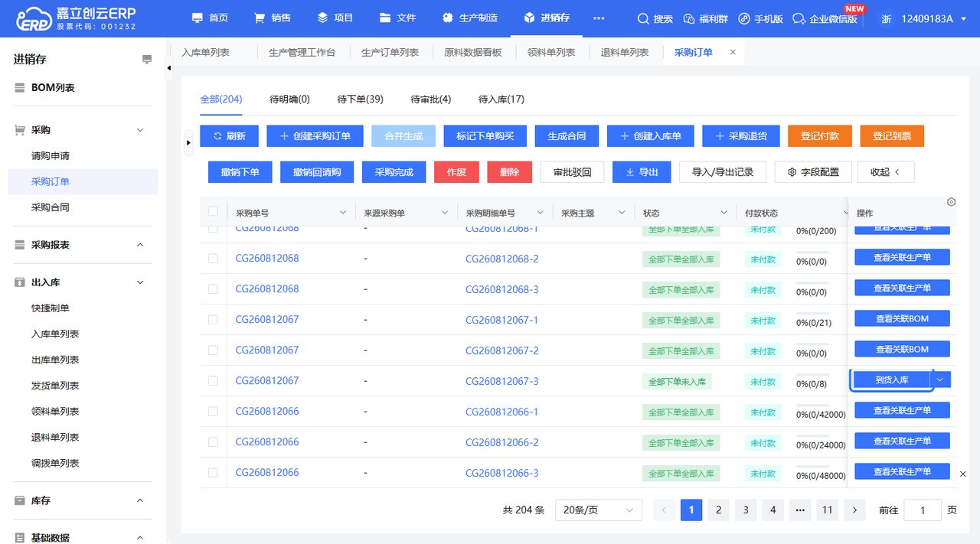This screenshot has height=544, width=980.
Task: Jump ahead with the pagination ellipsis
Action: [x=800, y=510]
